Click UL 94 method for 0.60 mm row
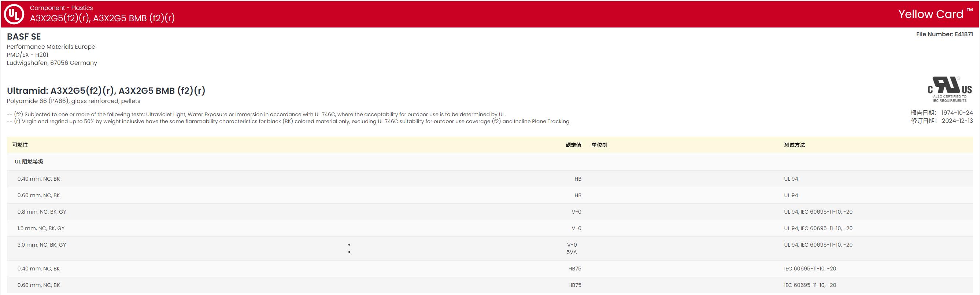 point(791,195)
